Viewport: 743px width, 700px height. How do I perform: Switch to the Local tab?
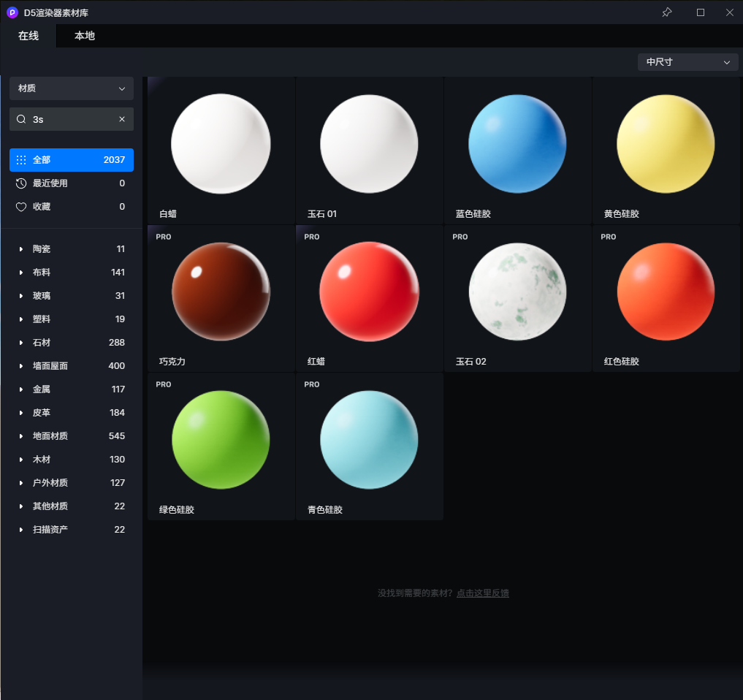coord(85,36)
